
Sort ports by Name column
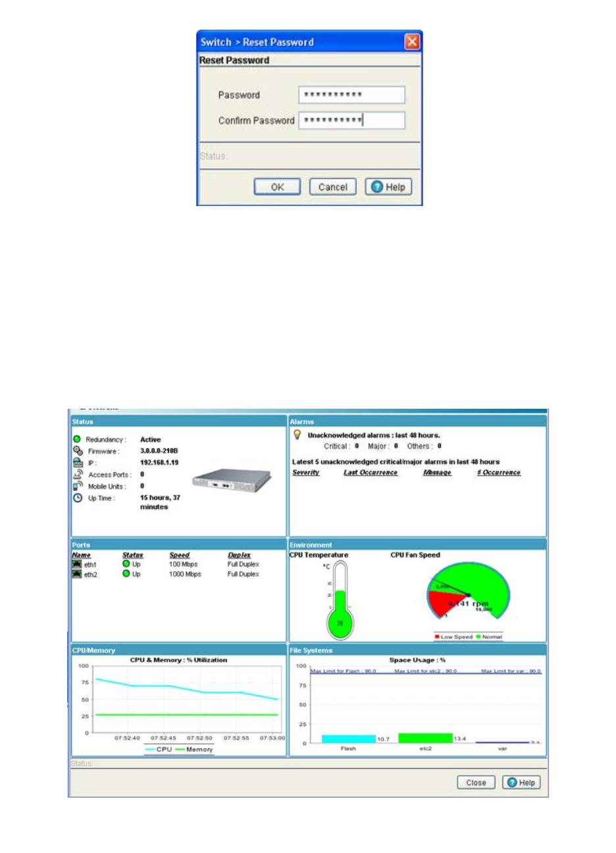81,556
